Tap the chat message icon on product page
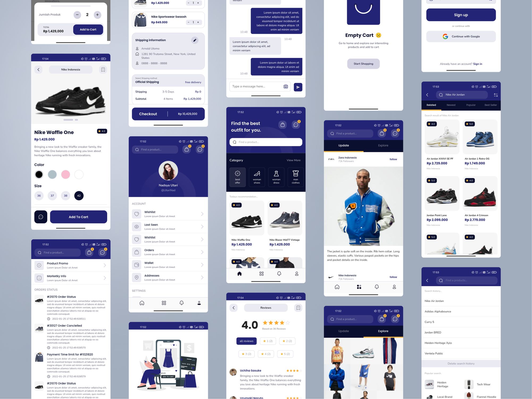Viewport: 532px width, 399px height. pyautogui.click(x=41, y=217)
